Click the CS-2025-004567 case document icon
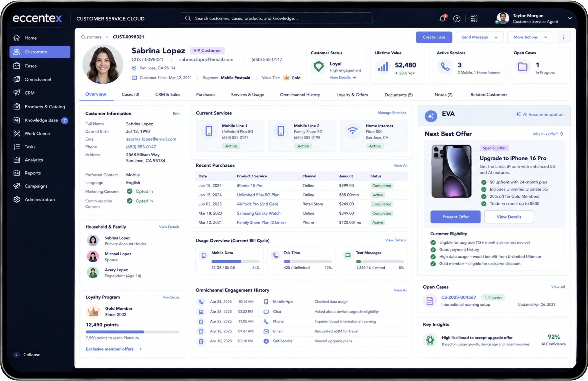Image resolution: width=588 pixels, height=381 pixels. point(430,301)
